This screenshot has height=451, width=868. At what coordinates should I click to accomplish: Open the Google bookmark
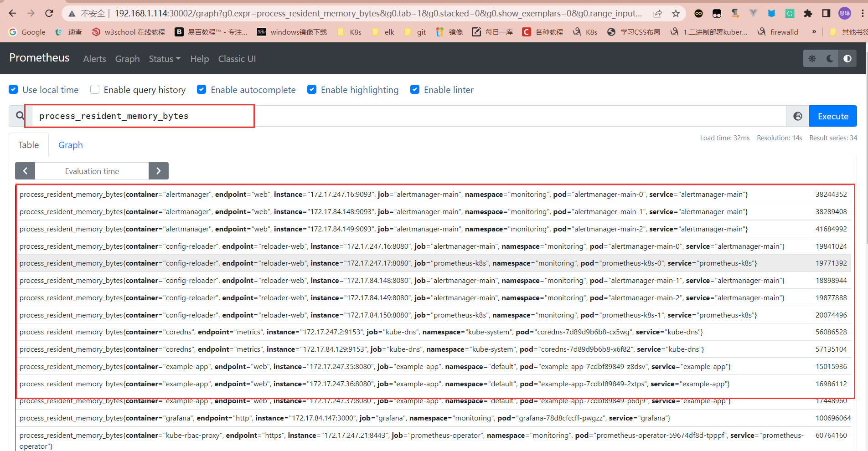coord(27,32)
